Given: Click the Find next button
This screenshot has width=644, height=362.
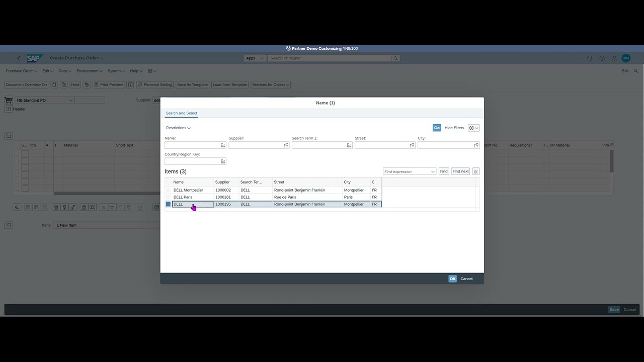Looking at the screenshot, I should click(x=460, y=171).
